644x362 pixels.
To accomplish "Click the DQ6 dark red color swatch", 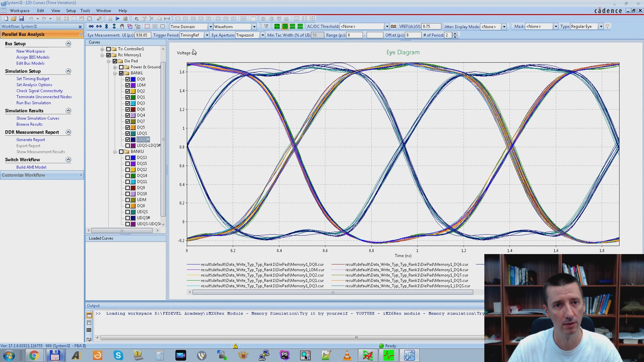I will 133,109.
